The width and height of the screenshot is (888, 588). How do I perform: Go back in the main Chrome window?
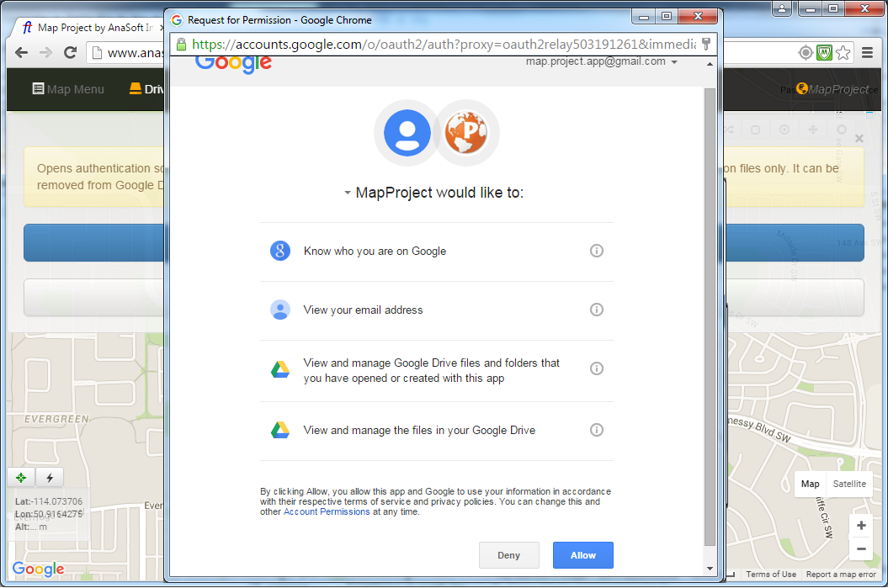[x=22, y=53]
